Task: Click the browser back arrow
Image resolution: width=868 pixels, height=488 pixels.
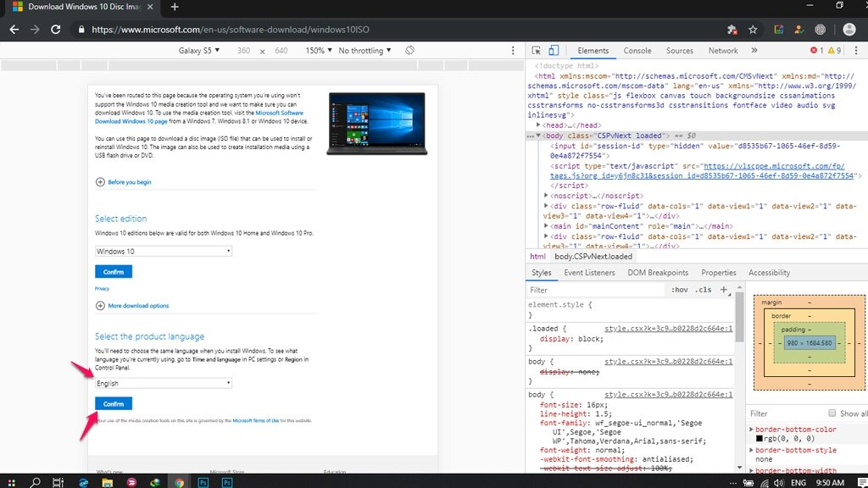Action: (14, 30)
